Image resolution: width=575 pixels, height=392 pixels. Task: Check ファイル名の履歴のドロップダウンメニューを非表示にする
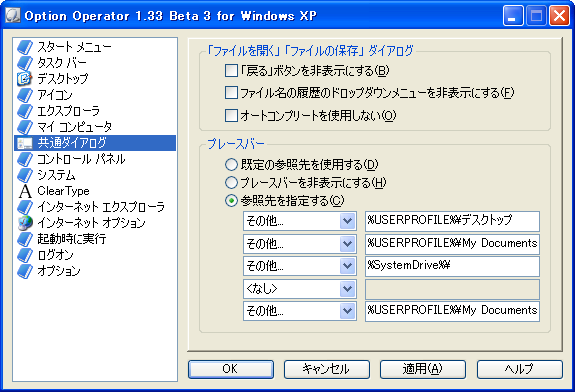click(231, 92)
